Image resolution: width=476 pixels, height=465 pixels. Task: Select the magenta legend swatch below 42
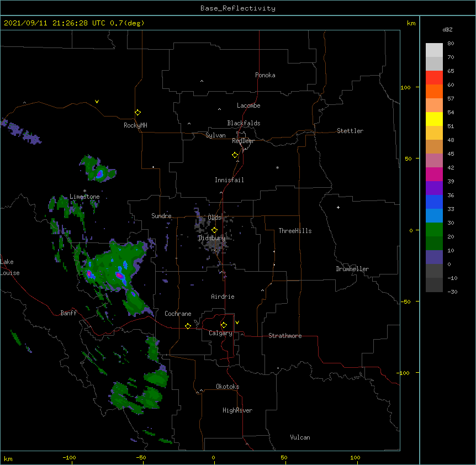[x=434, y=174]
